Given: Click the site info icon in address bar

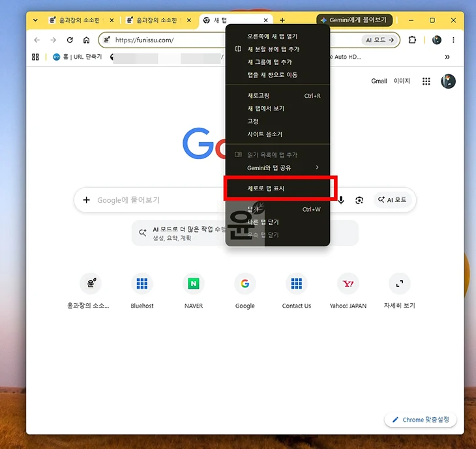Looking at the screenshot, I should (x=106, y=40).
